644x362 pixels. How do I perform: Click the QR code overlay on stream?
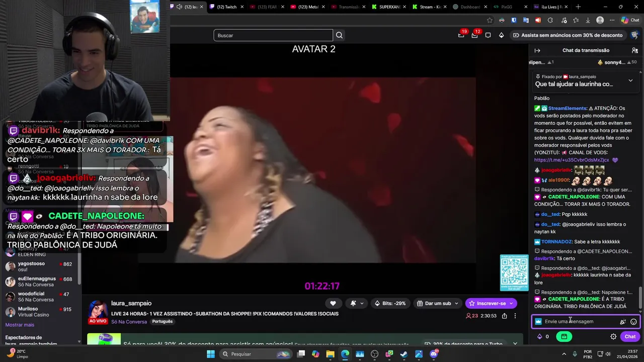(x=514, y=273)
